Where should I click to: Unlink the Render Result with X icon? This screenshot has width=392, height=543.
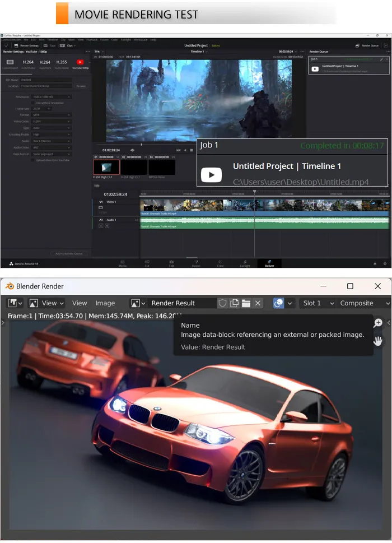258,303
